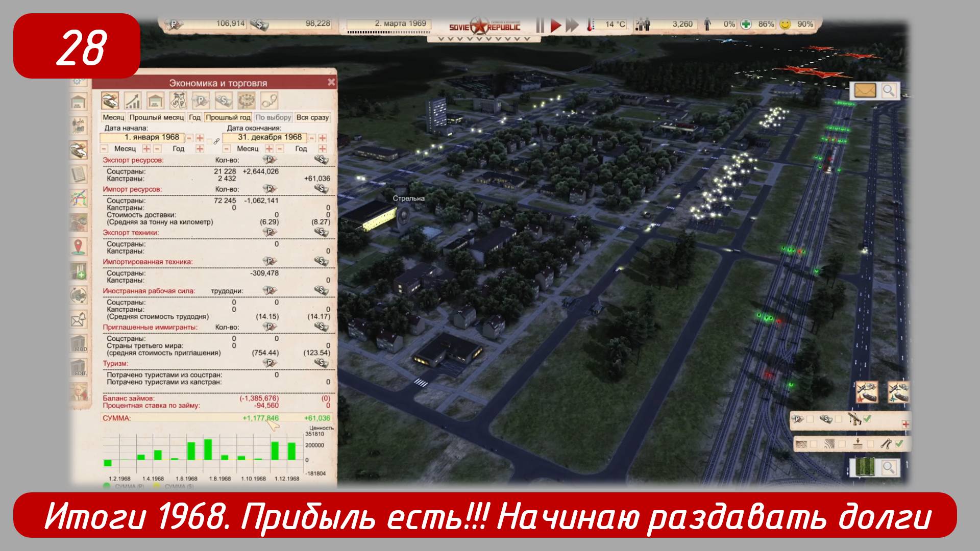The width and height of the screenshot is (980, 551).
Task: Toggle the date link checkbox between dates
Action: pos(209,141)
